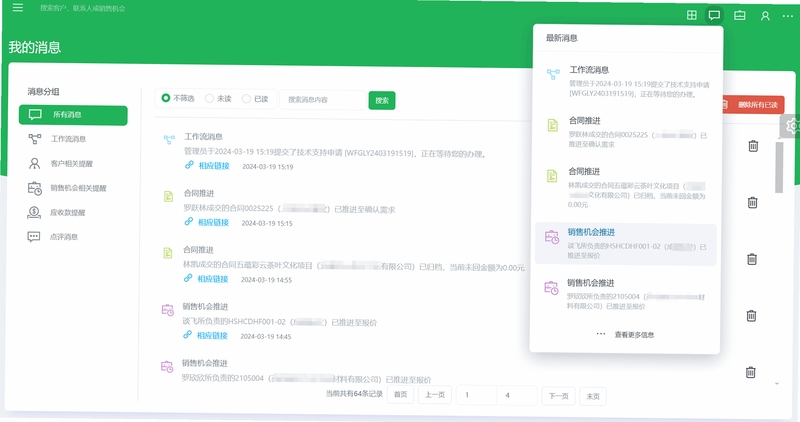Viewport: 800px width, 422px height.
Task: Click the popup icon for 2105004 opportunity
Action: tap(551, 288)
